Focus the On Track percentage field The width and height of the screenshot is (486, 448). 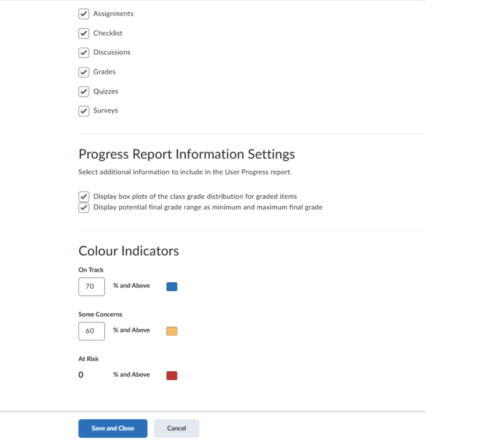[92, 286]
